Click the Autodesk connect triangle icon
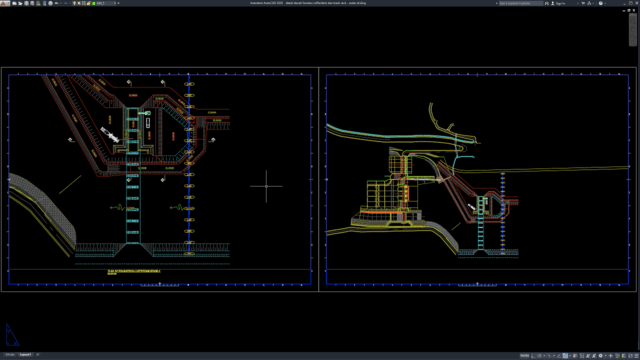 [x=589, y=3]
